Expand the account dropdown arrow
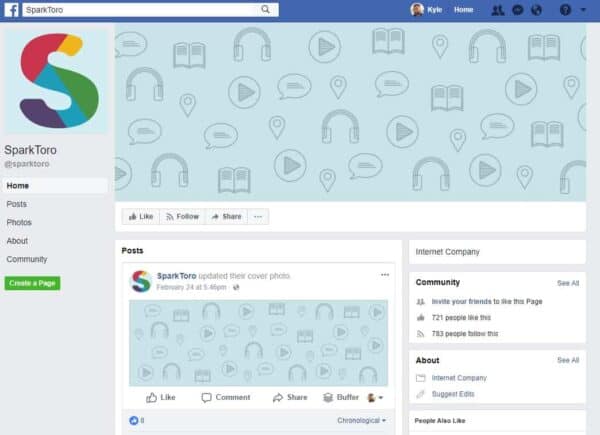 tap(583, 10)
